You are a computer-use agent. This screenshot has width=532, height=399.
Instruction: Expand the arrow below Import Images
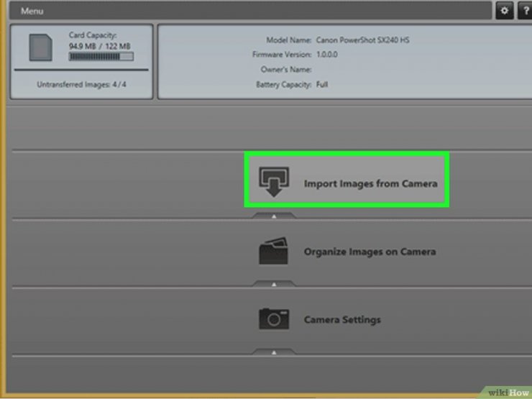(273, 215)
